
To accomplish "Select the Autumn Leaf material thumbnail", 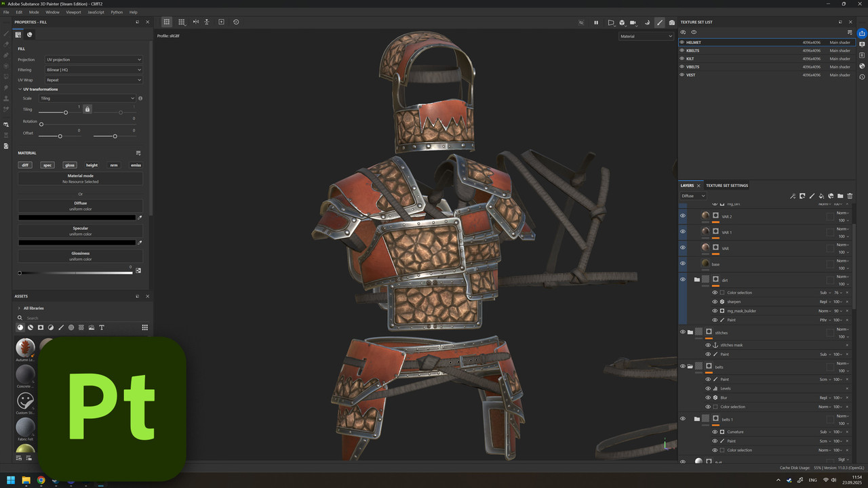I will point(25,347).
